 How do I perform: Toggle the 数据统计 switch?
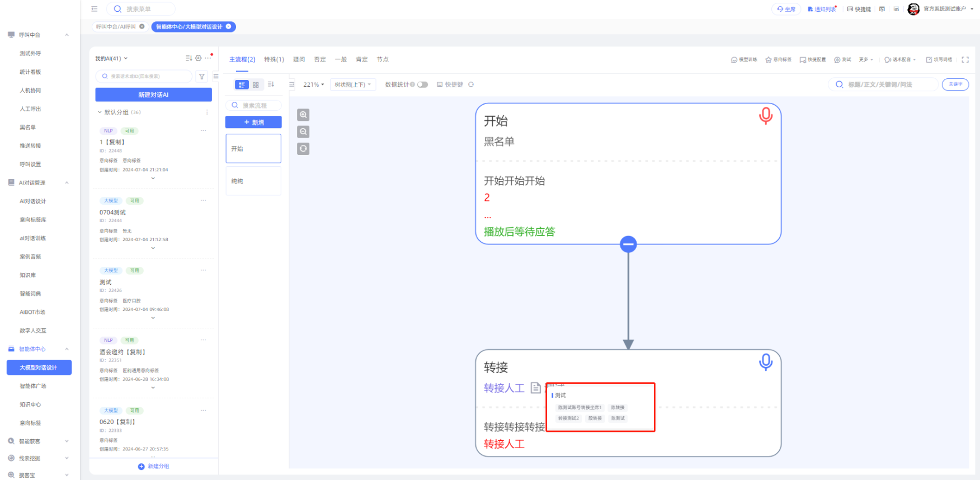[422, 84]
